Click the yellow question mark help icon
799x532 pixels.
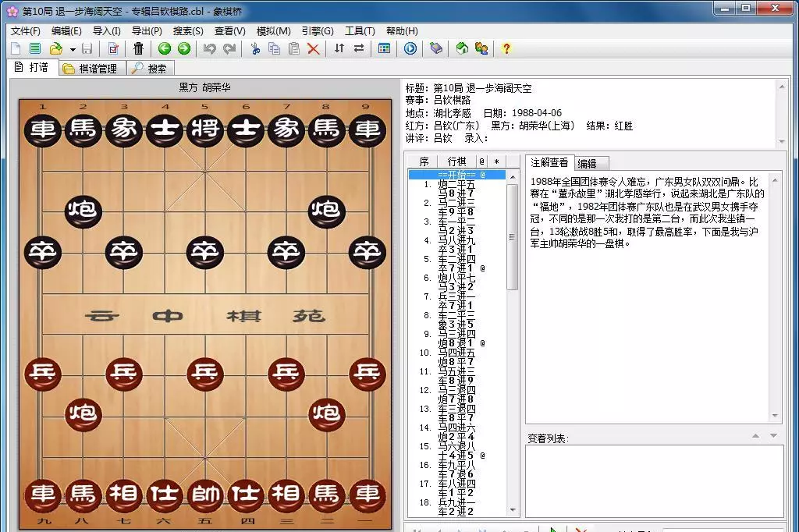tap(506, 48)
